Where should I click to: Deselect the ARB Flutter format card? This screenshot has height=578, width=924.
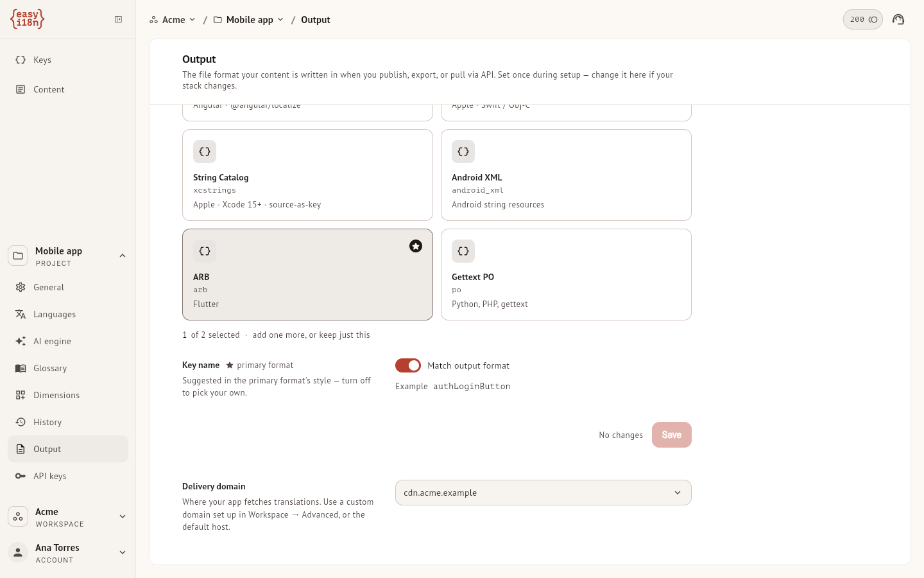coord(307,275)
